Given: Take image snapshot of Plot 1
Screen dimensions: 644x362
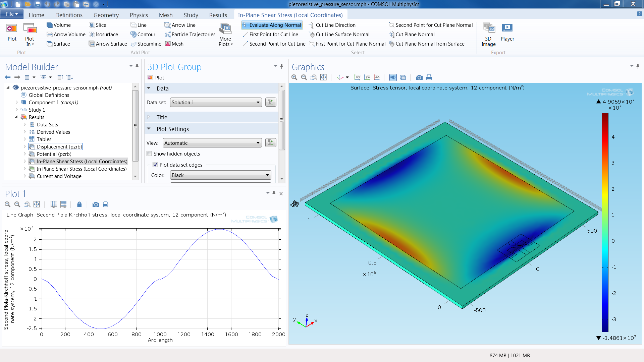Looking at the screenshot, I should (x=96, y=204).
